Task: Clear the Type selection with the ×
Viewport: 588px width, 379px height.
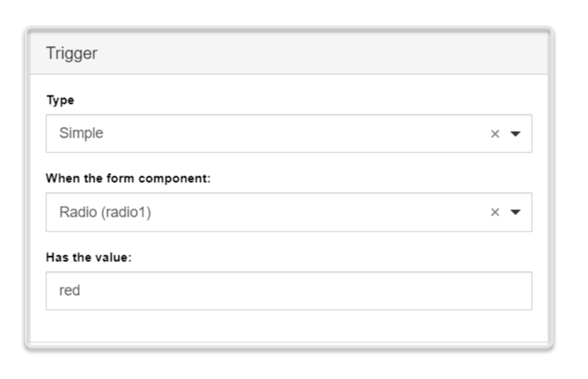Action: 495,134
